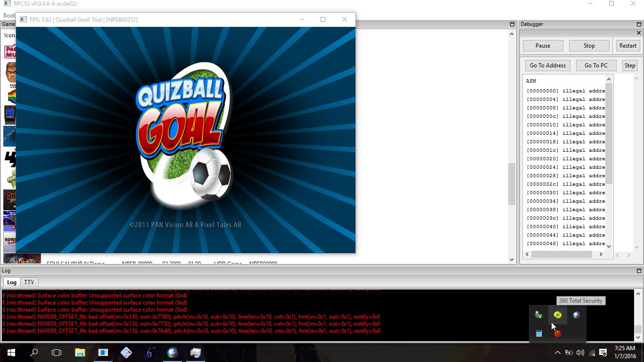Image resolution: width=644 pixels, height=362 pixels.
Task: Click the Quizball Goal window title bar icon
Action: (x=23, y=20)
